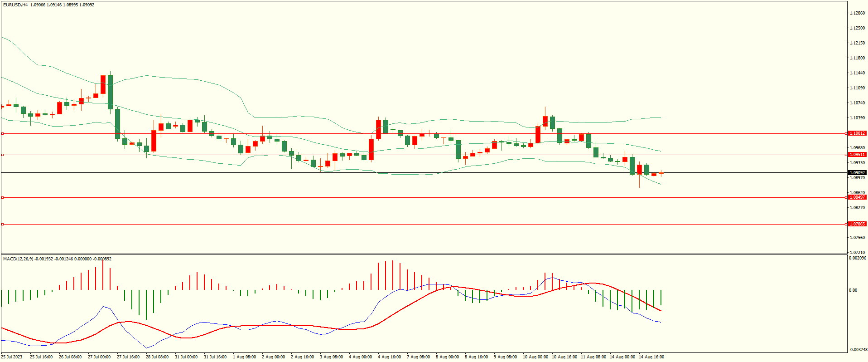This screenshot has height=362, width=868.
Task: Click the 0.002096 value on MACD scale
Action: pos(858,258)
